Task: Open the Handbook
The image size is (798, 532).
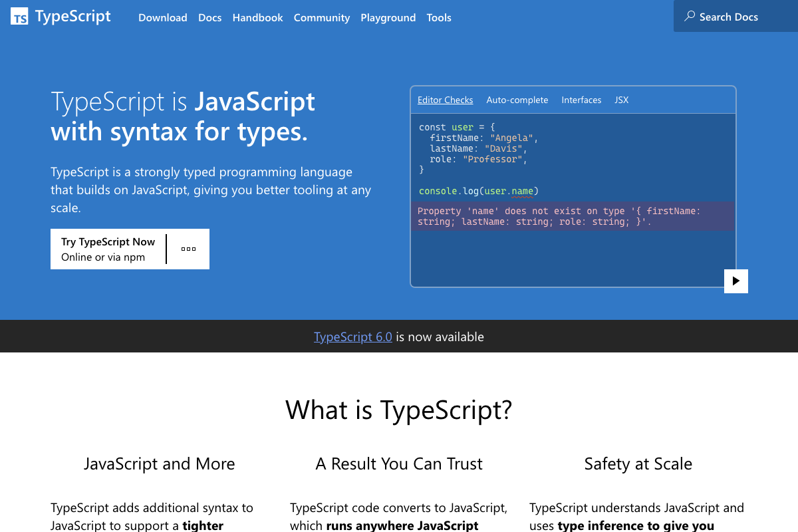Action: point(257,18)
